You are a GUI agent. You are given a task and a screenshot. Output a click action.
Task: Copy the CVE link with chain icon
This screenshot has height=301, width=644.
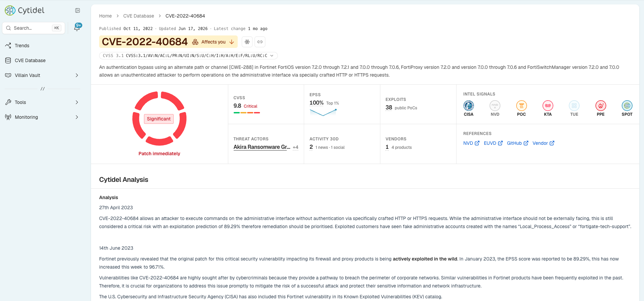pyautogui.click(x=260, y=42)
